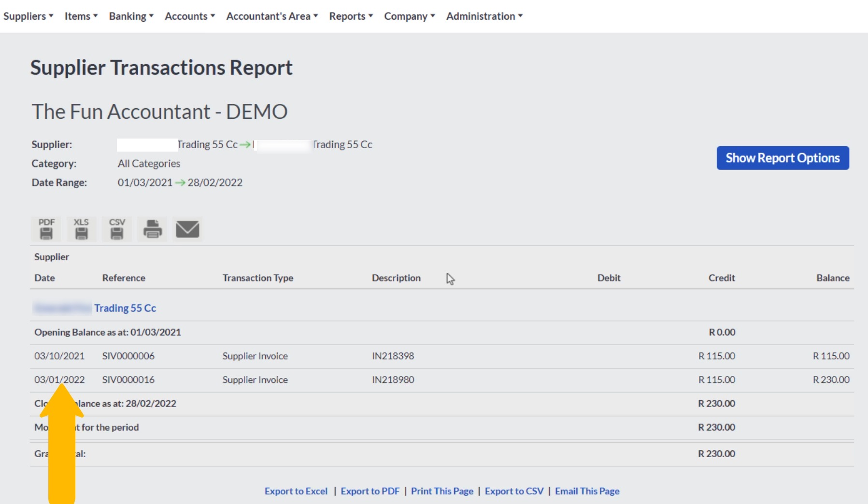This screenshot has width=868, height=504.
Task: Click the Print This Page link
Action: (x=442, y=491)
